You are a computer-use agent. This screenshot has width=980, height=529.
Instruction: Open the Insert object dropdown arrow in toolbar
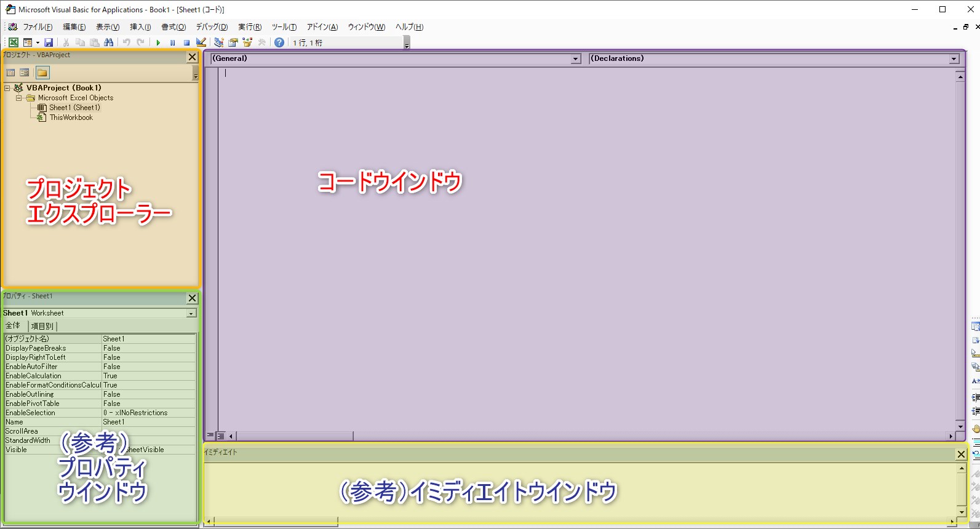point(38,42)
